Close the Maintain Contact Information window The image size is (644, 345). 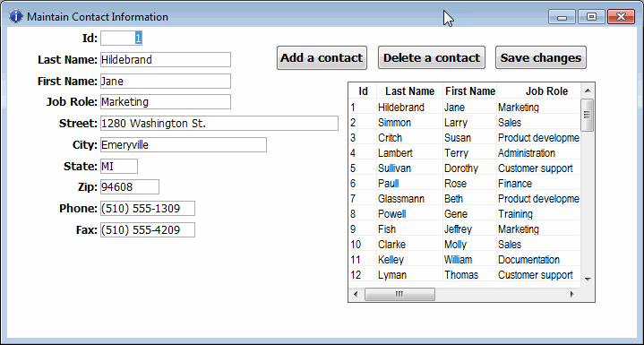[x=621, y=17]
